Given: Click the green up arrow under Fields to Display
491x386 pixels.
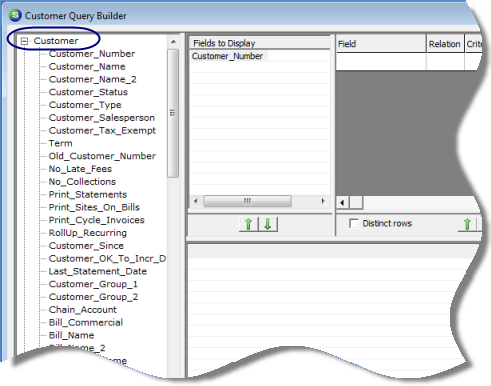Looking at the screenshot, I should pos(249,224).
